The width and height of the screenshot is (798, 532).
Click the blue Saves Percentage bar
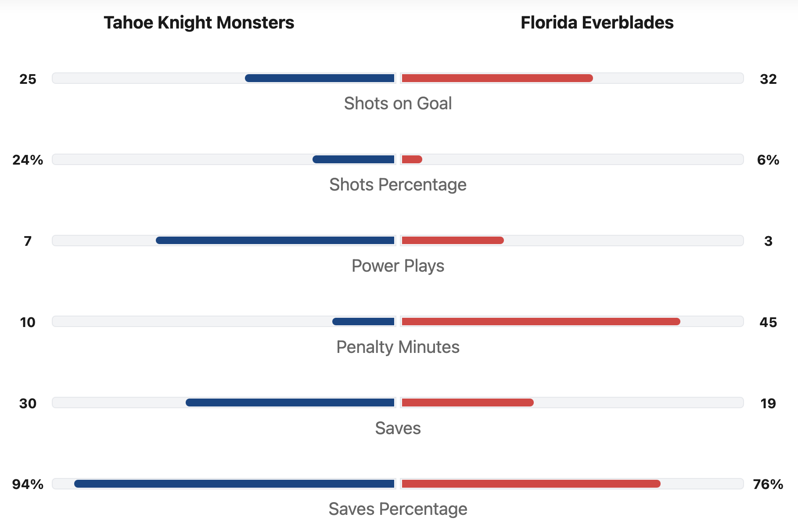coord(234,484)
